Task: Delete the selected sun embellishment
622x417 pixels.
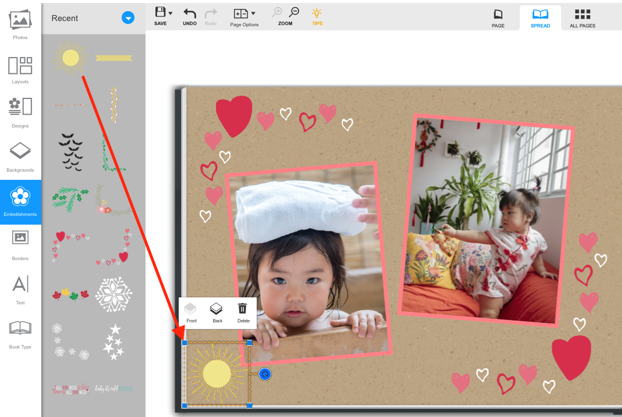Action: (x=243, y=312)
